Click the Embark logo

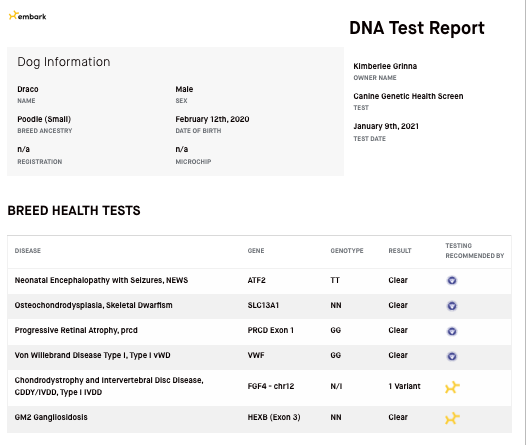(28, 16)
